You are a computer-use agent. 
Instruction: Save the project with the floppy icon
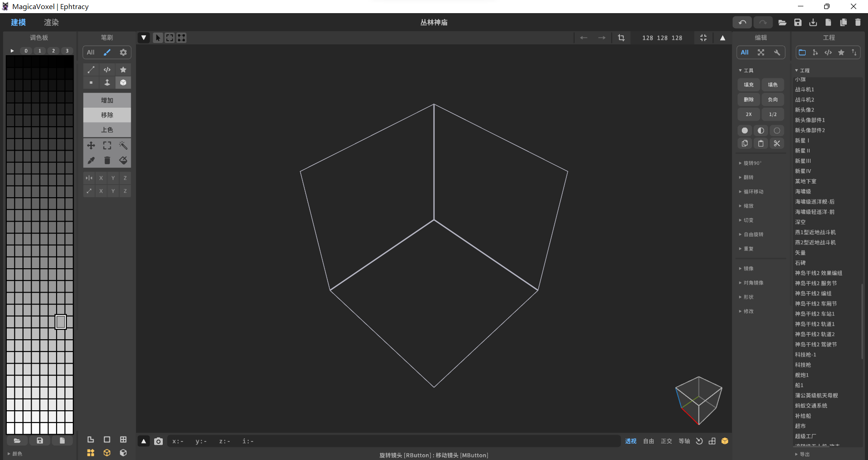(798, 22)
